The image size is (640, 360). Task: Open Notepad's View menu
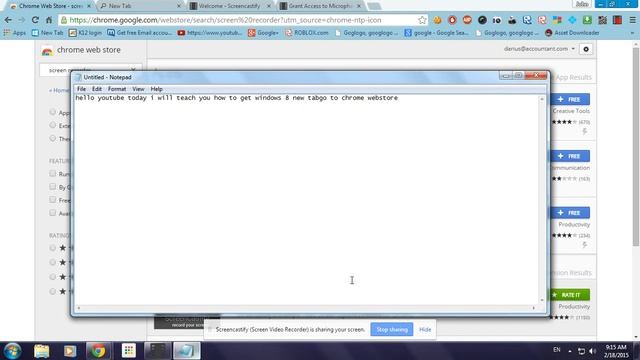[138, 89]
